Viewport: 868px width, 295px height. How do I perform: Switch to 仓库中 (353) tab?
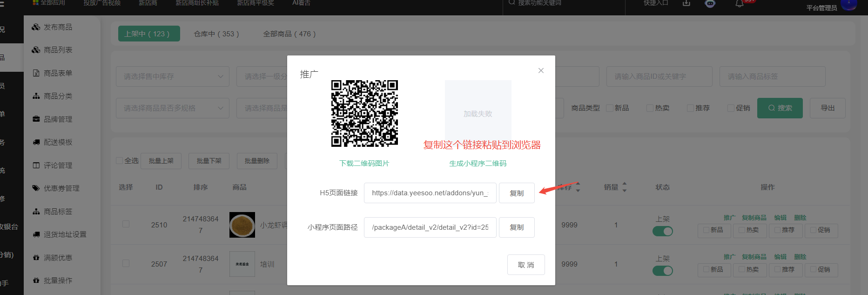coord(216,34)
